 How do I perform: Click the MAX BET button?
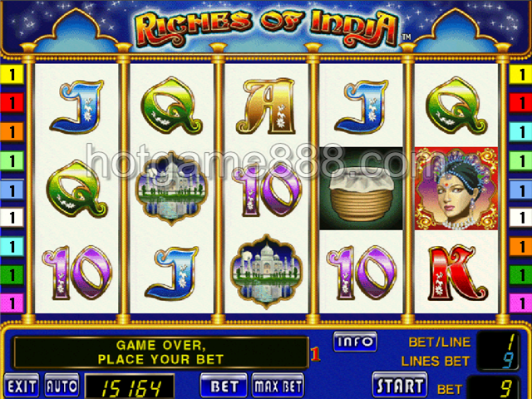pyautogui.click(x=278, y=386)
